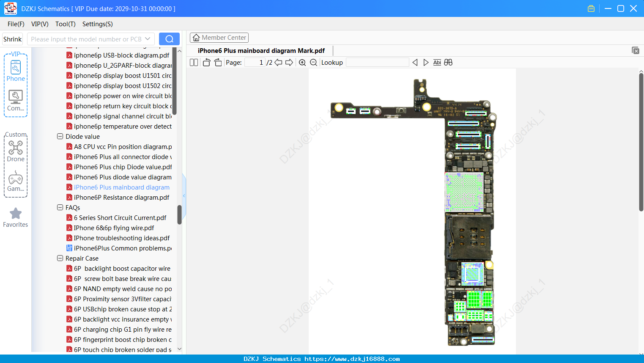The height and width of the screenshot is (363, 644).
Task: Close the document tab panel icon
Action: click(636, 50)
